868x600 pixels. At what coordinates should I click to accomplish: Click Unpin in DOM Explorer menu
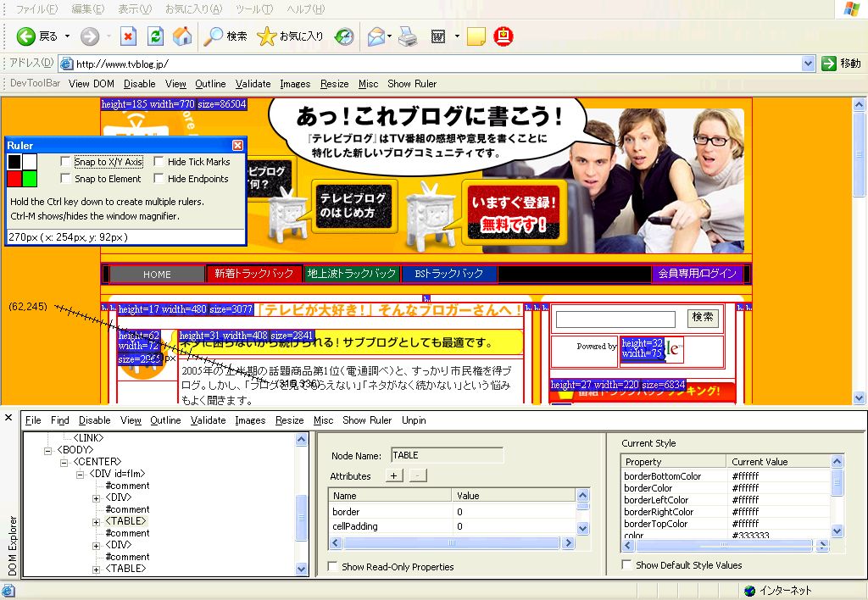[414, 420]
